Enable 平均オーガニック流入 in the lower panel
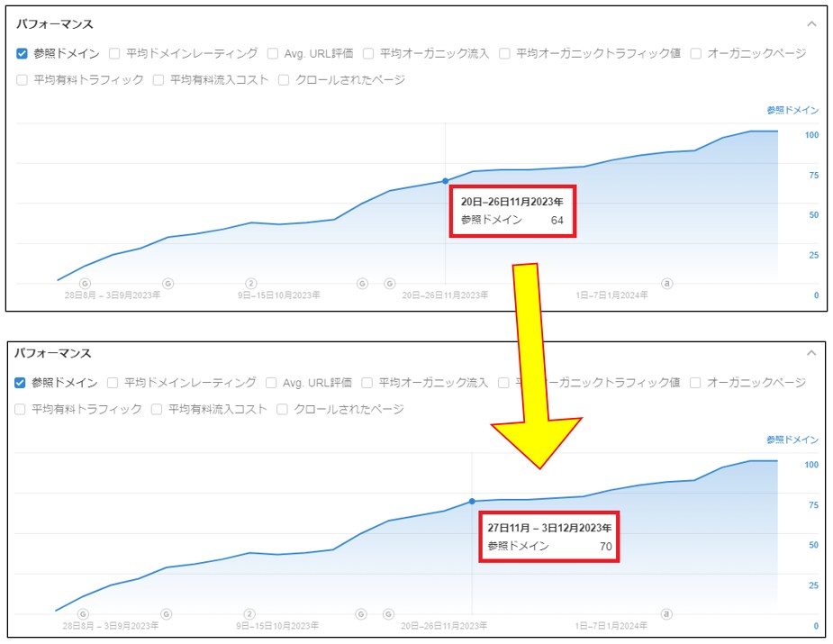Viewport: 833px width, 644px height. [367, 383]
